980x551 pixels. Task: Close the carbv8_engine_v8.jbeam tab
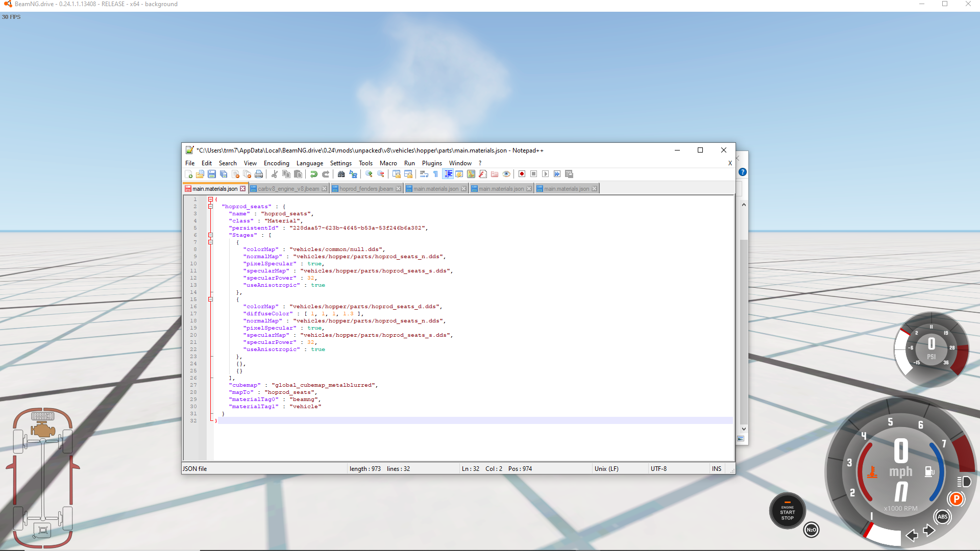(324, 189)
